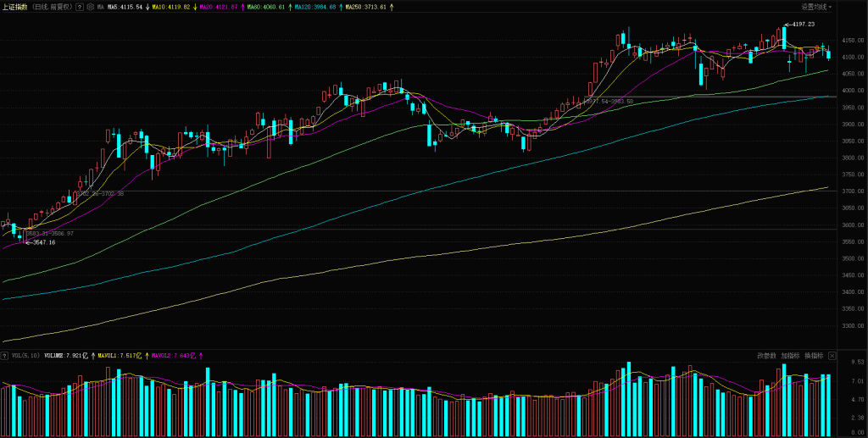Close the VOL indicator panel
This screenshot has width=868, height=438.
pos(832,356)
